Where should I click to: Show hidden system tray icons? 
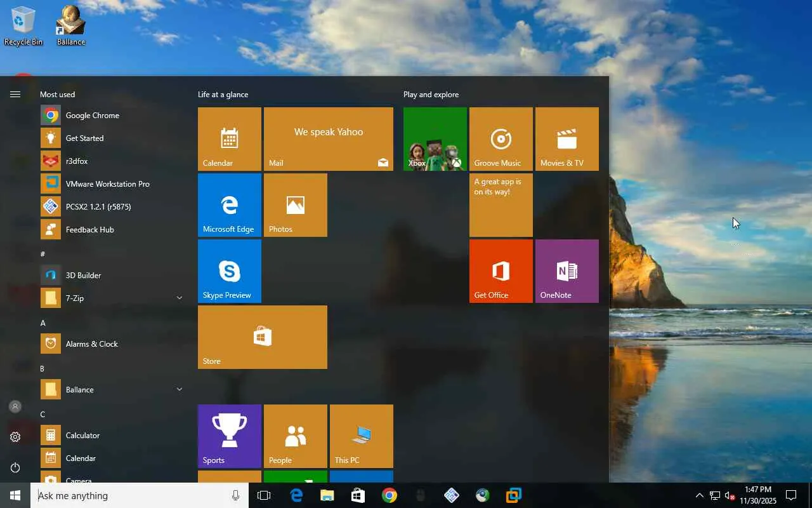[x=700, y=495]
